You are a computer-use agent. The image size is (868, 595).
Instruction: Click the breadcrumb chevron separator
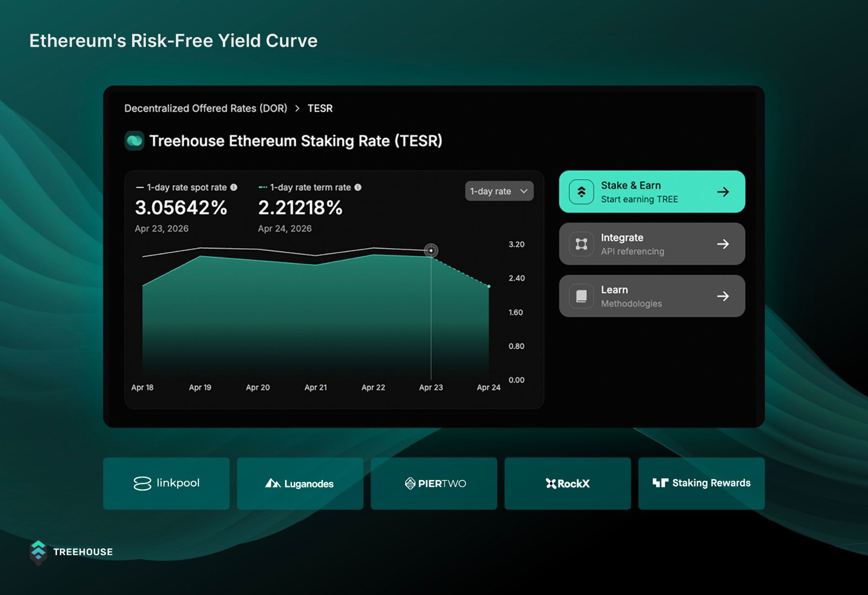(297, 109)
